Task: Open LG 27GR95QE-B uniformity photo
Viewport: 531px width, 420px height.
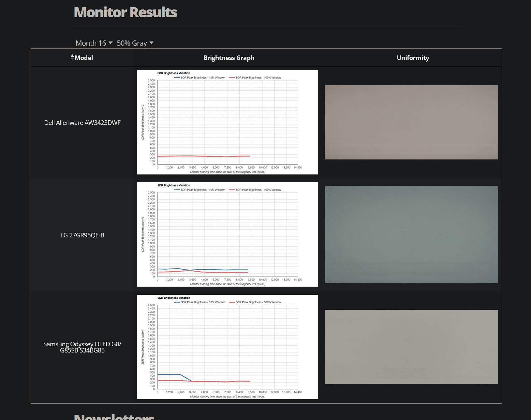Action: 411,234
